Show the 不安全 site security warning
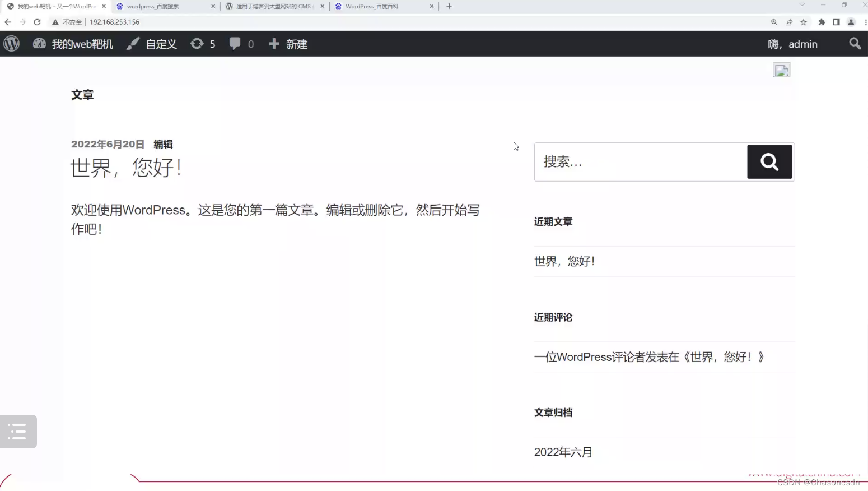The height and width of the screenshot is (491, 868). click(x=67, y=22)
